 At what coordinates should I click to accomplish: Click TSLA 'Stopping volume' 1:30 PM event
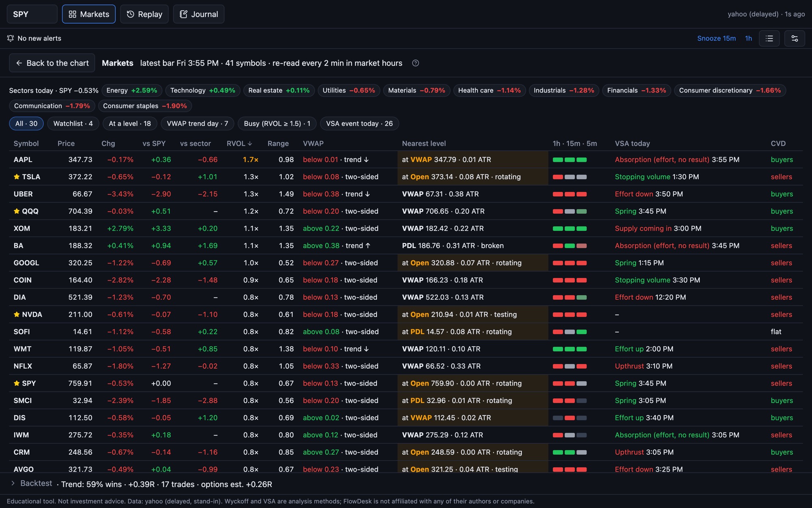pos(657,177)
